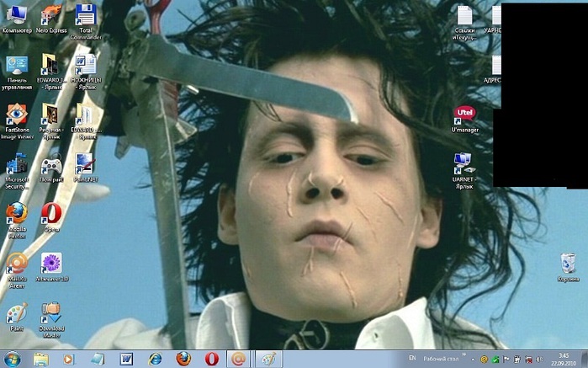
Task: Launch Opera from the taskbar
Action: [x=211, y=360]
